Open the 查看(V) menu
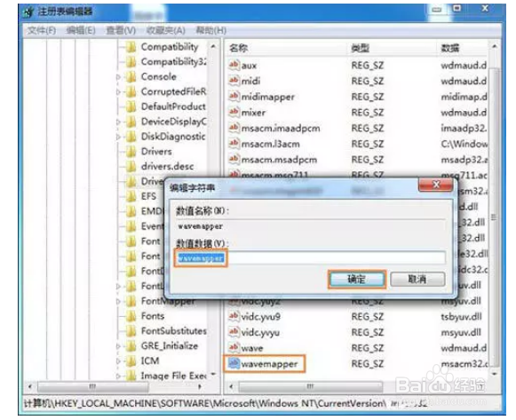Viewport: 516px width, 420px height. tap(121, 30)
